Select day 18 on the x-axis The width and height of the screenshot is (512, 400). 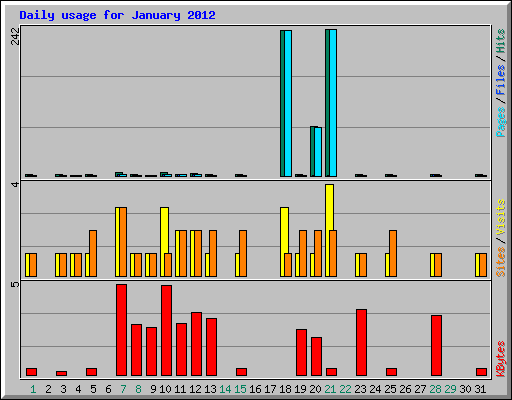[x=285, y=389]
